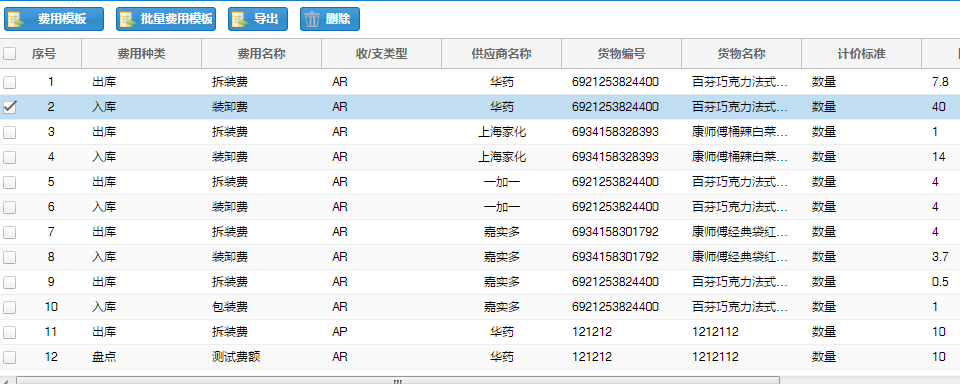Sort by the 费用种类 column header

click(141, 54)
